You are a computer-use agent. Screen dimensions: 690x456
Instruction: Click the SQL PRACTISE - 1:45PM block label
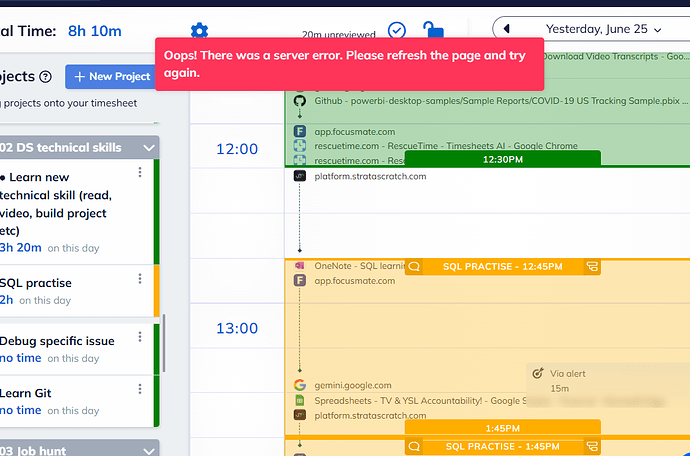503,446
